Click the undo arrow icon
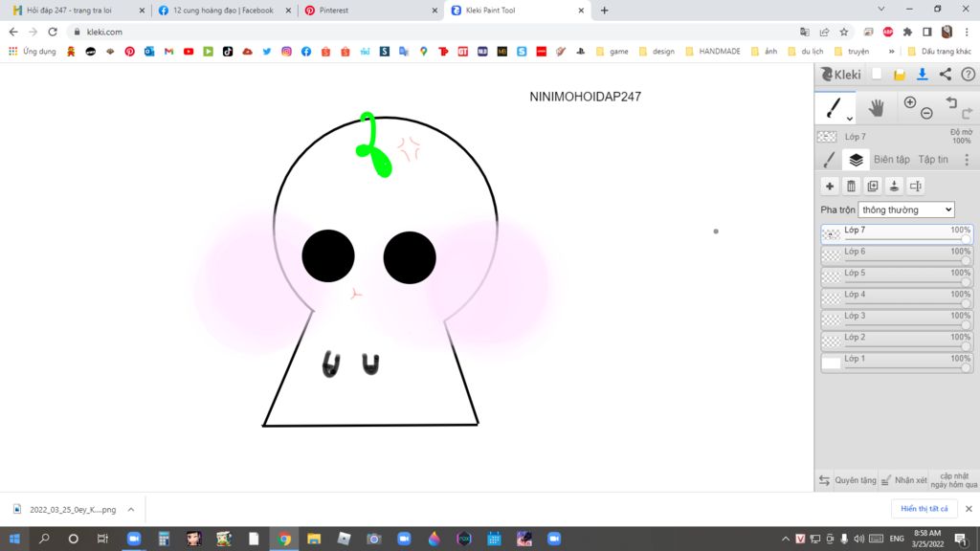The width and height of the screenshot is (980, 551). tap(951, 102)
